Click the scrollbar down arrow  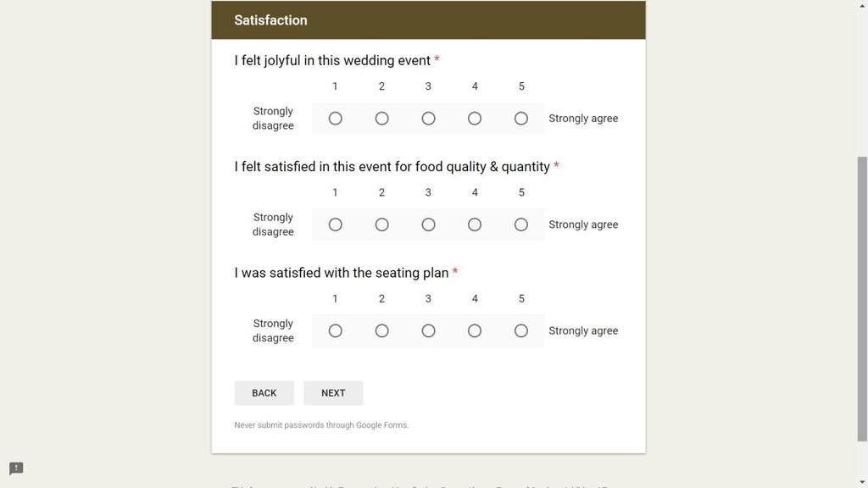click(x=862, y=483)
